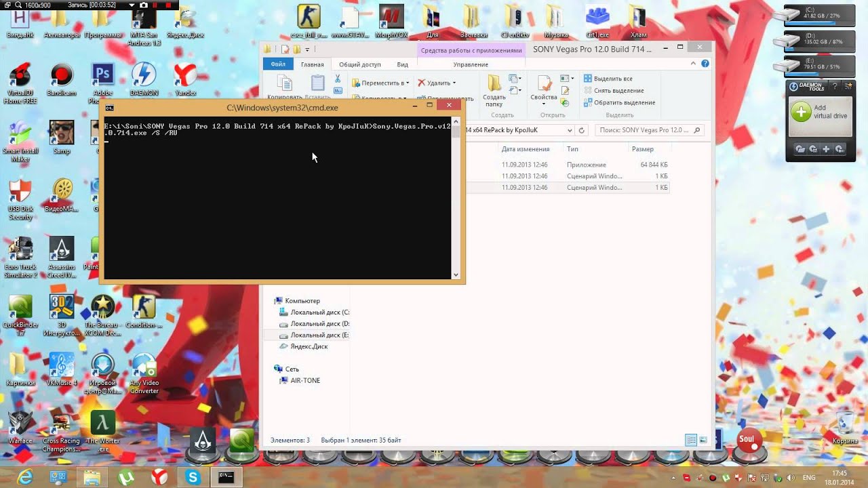The image size is (868, 488).
Task: Click the Cut scissors icon in Explorer ribbon
Action: point(338,79)
